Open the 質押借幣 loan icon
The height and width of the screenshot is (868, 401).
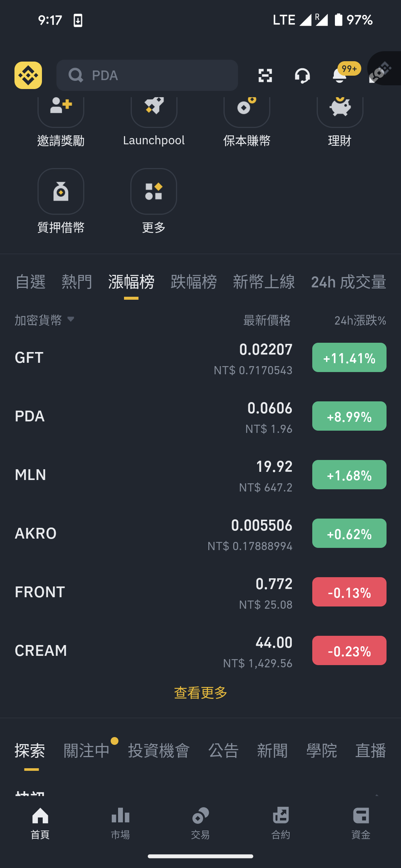click(61, 191)
